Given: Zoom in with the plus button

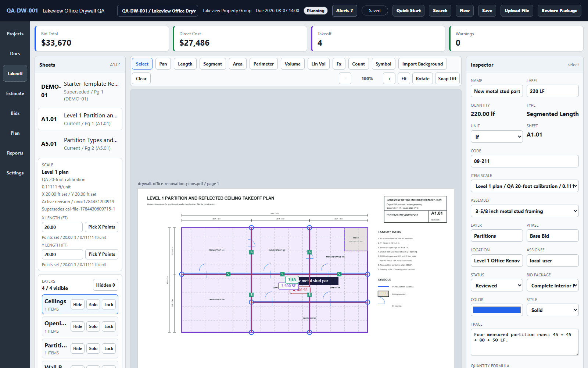Looking at the screenshot, I should (x=389, y=79).
